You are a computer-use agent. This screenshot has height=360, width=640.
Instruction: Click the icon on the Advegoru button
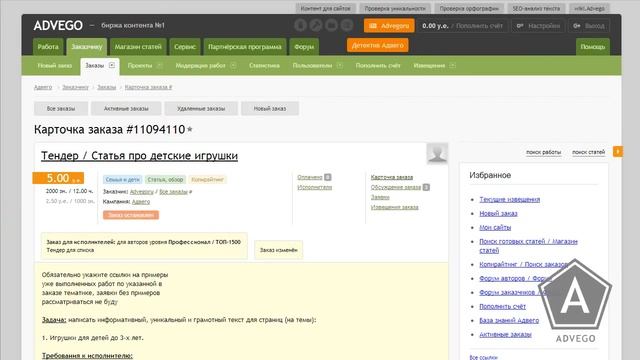click(373, 26)
